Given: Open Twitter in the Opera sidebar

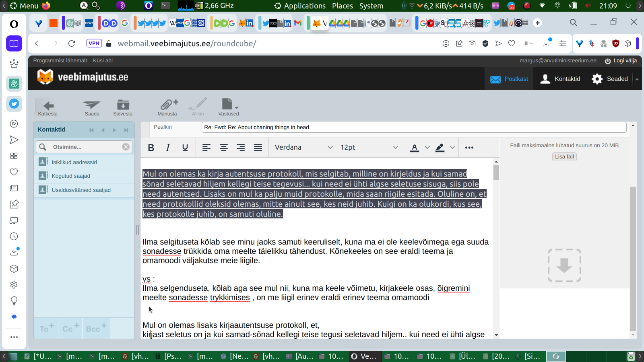Looking at the screenshot, I should [x=14, y=104].
